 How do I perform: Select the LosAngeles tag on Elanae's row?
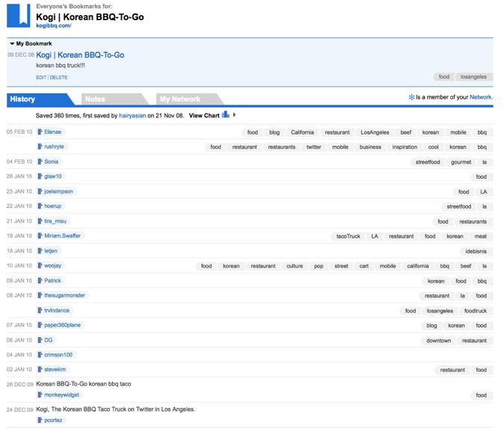tap(375, 132)
